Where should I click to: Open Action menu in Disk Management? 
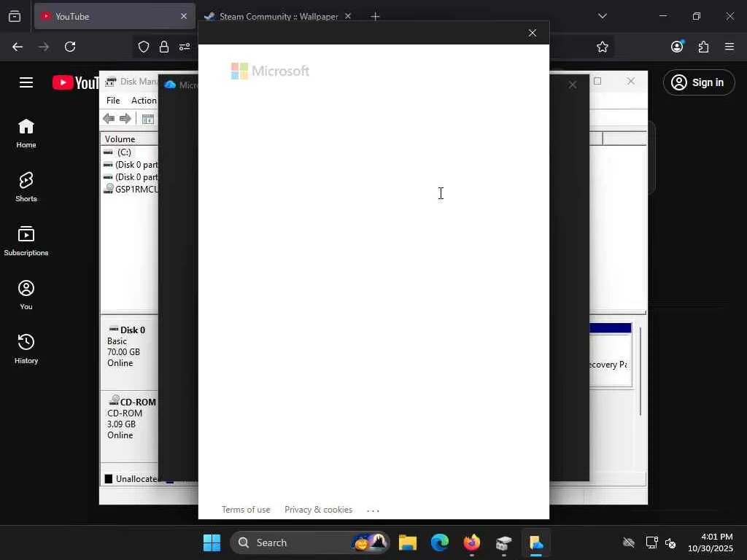[144, 101]
